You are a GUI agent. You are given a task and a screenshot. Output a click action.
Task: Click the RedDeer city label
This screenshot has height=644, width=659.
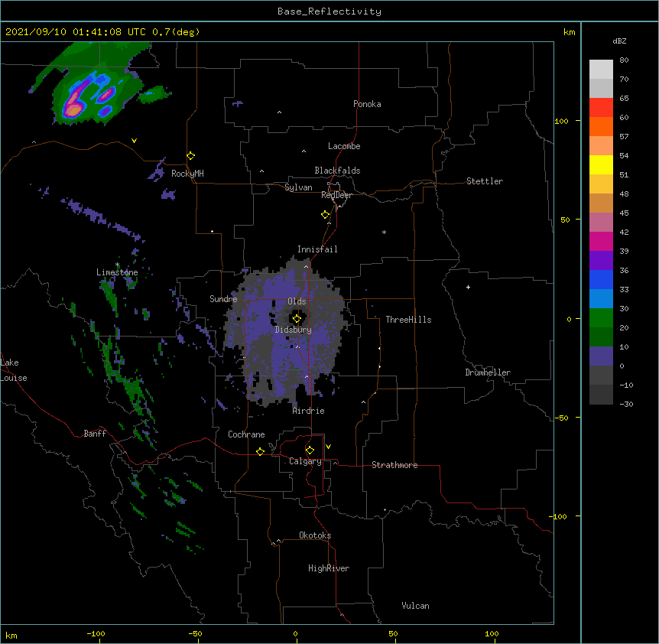[336, 195]
